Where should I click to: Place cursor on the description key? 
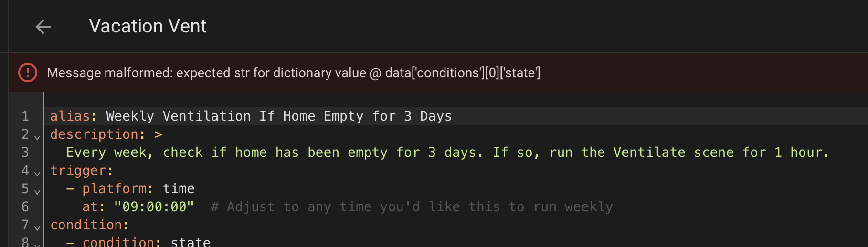pos(95,134)
